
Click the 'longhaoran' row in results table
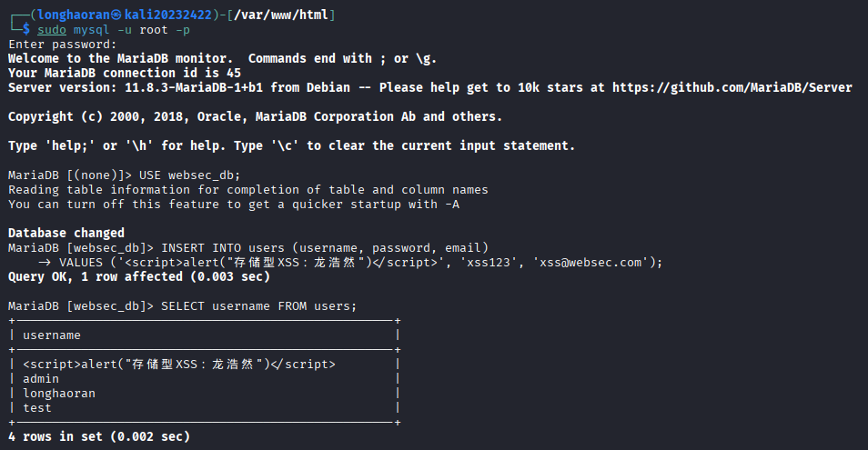tap(59, 394)
